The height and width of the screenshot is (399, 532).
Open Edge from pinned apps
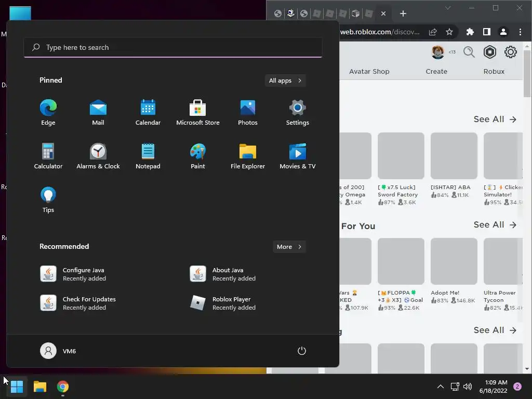pyautogui.click(x=48, y=112)
